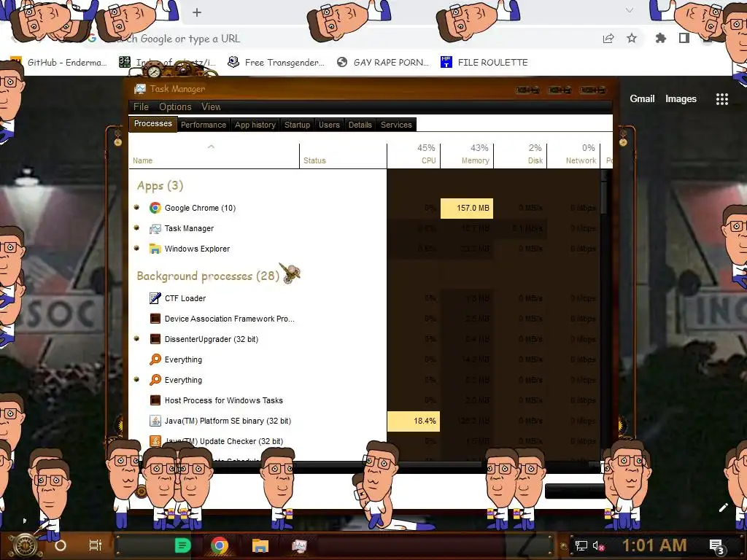This screenshot has width=747, height=560.
Task: Click the Cortana circle on taskbar
Action: pyautogui.click(x=61, y=545)
